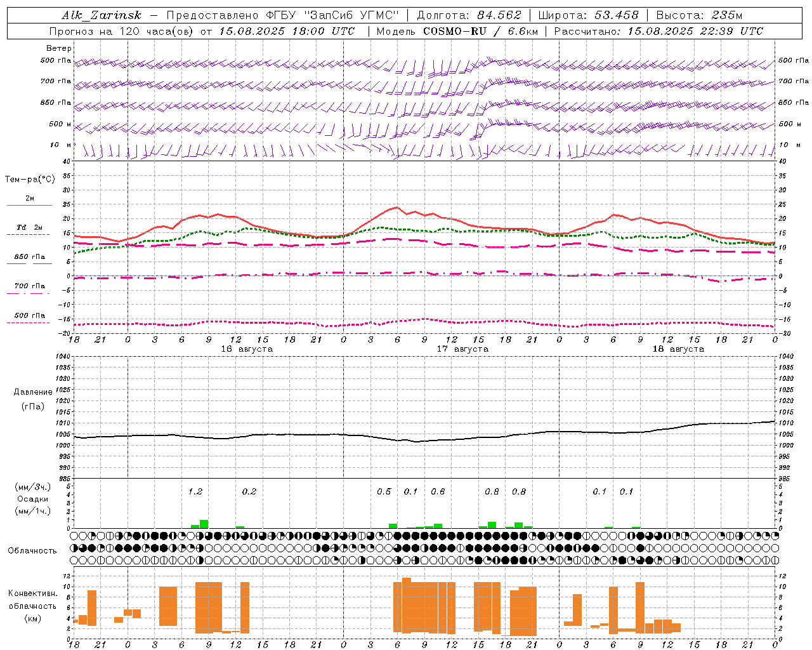
Task: Click the "850 гПа" wind level label on the right edge
Action: [x=794, y=102]
